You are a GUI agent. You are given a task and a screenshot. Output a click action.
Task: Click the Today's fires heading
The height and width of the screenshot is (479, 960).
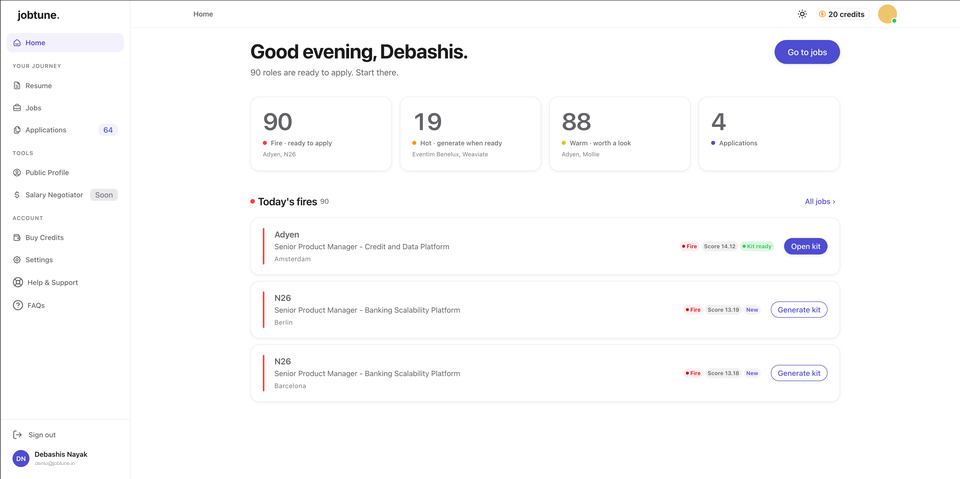[287, 202]
